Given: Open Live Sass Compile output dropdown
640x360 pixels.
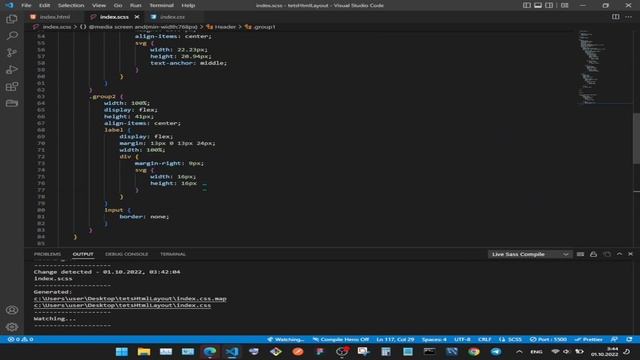Looking at the screenshot, I should [x=530, y=254].
